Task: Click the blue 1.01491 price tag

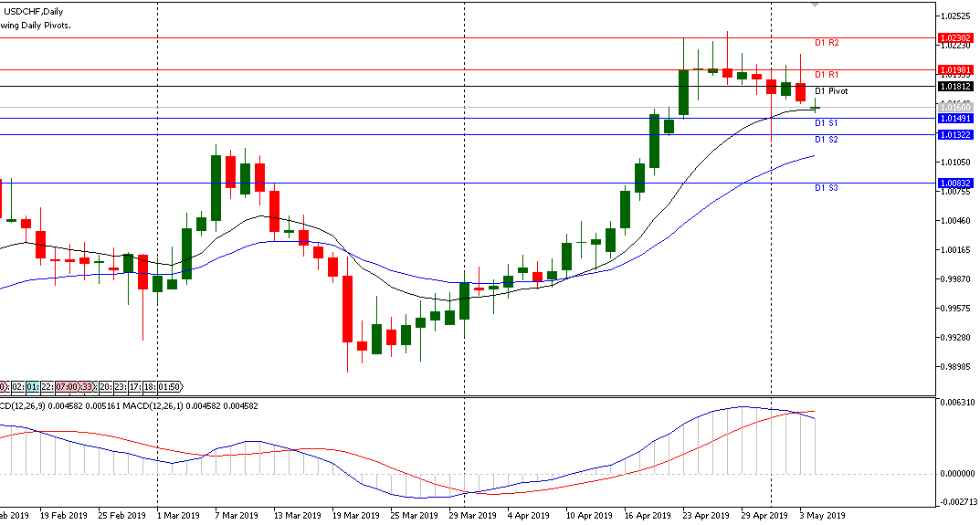Action: 954,118
